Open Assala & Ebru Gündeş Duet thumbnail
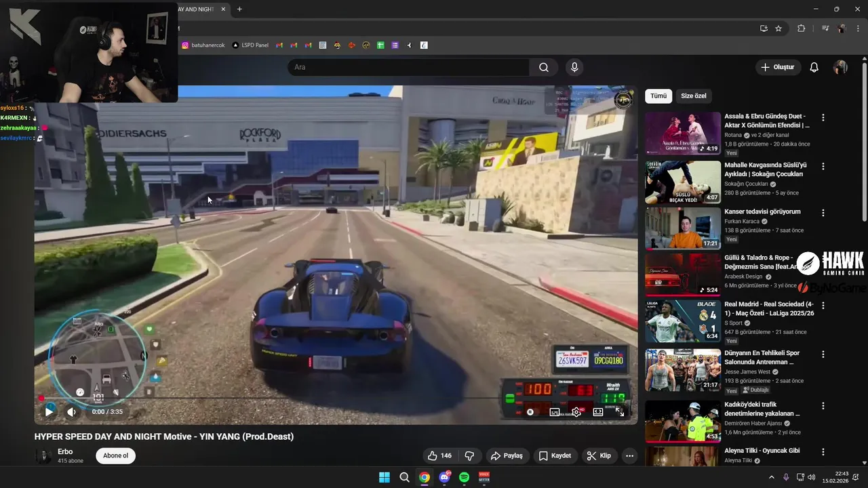Screen dimensions: 868x488 [683, 134]
